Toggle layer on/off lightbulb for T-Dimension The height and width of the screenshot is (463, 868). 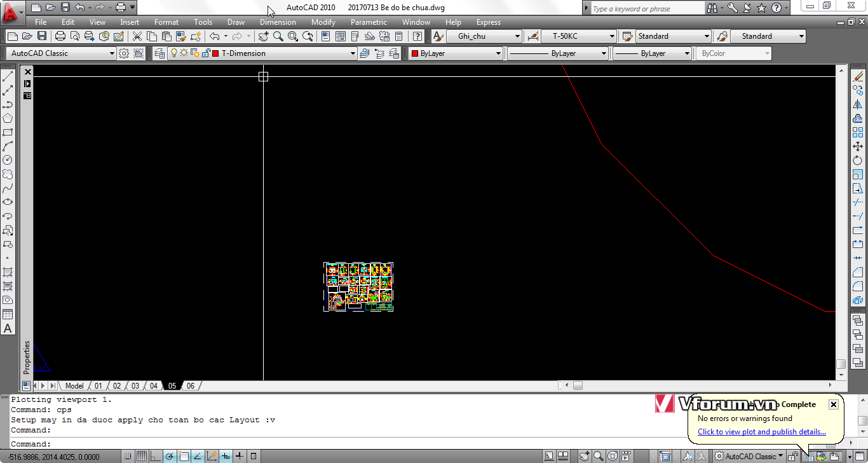tap(174, 53)
